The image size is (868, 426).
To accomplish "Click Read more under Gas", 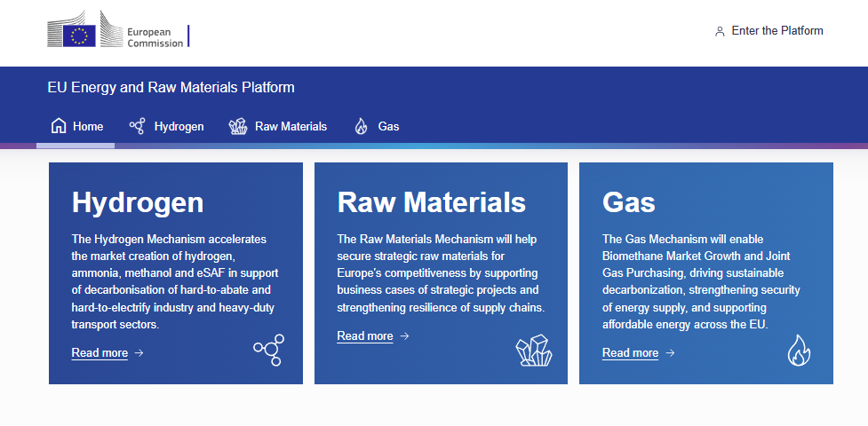I will (x=630, y=353).
